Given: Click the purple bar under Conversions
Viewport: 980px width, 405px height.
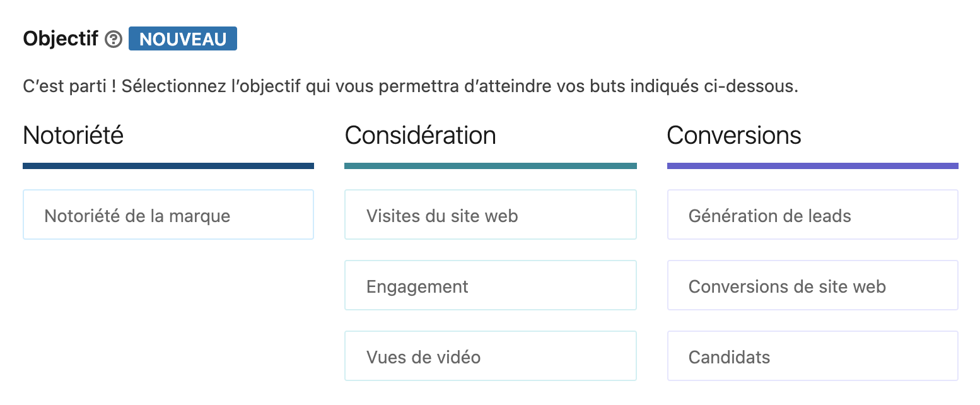Looking at the screenshot, I should 813,166.
